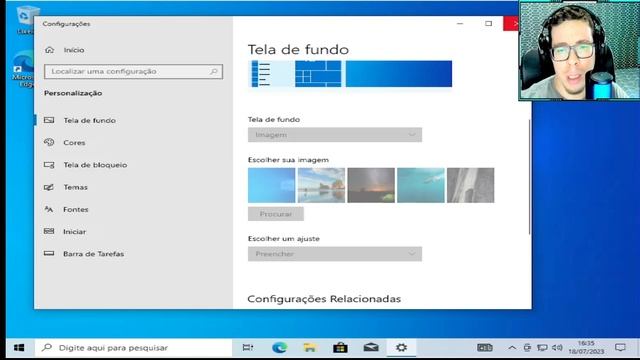Open the notification center icon
This screenshot has height=360, width=640.
pos(620,348)
